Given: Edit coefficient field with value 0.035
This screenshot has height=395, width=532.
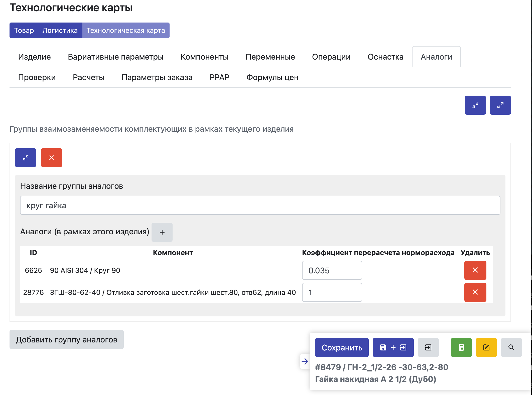Looking at the screenshot, I should (x=332, y=270).
